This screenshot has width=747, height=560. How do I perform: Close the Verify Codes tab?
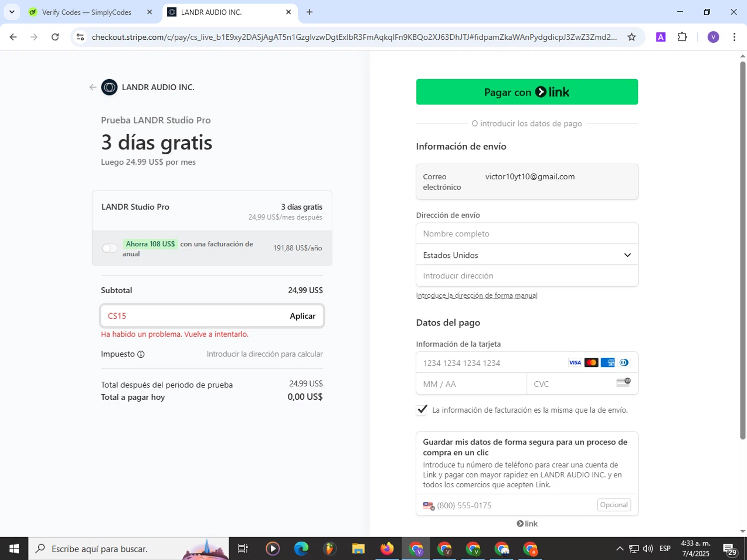click(x=149, y=12)
